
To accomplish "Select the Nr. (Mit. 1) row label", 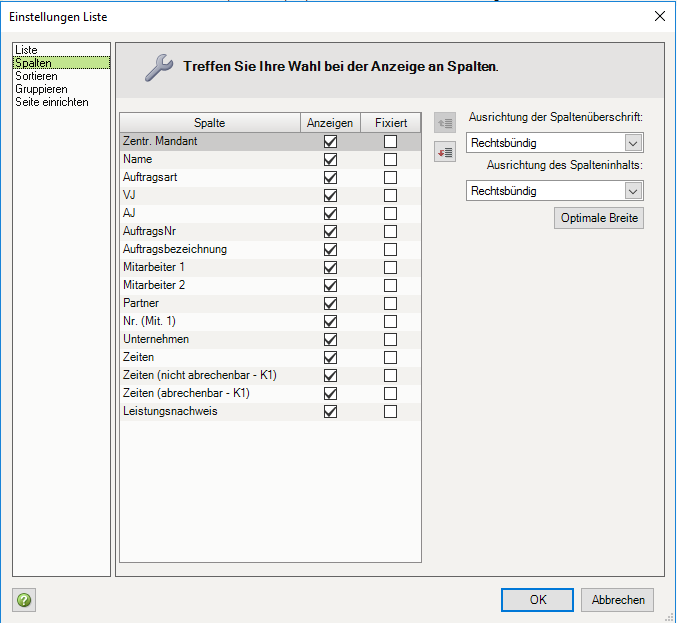I will coord(149,321).
